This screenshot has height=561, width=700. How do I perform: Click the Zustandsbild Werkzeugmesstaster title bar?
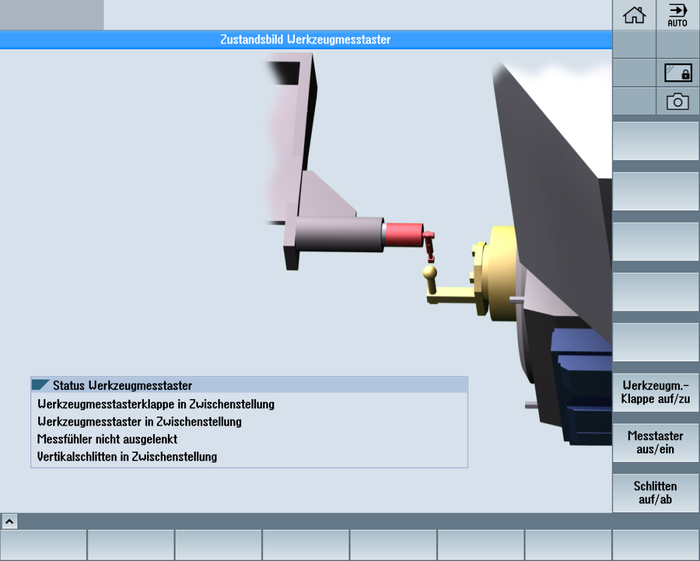coord(305,40)
